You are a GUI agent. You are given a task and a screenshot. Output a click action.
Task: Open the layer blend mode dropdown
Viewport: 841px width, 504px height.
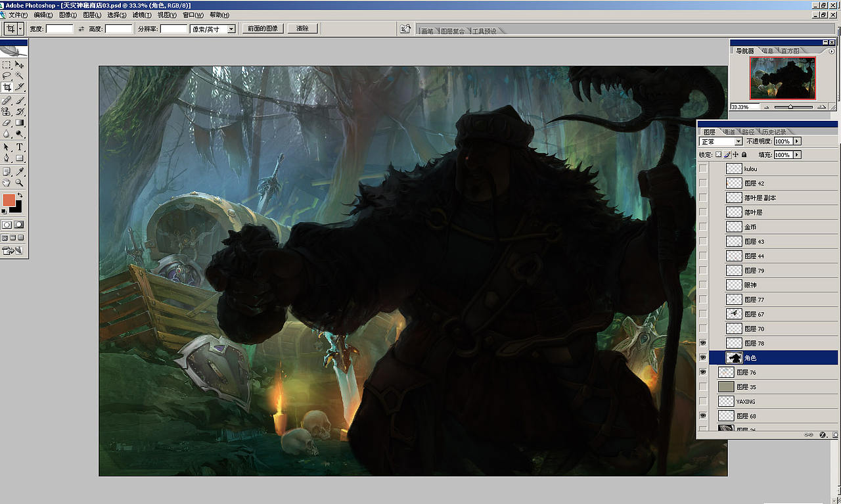point(739,141)
